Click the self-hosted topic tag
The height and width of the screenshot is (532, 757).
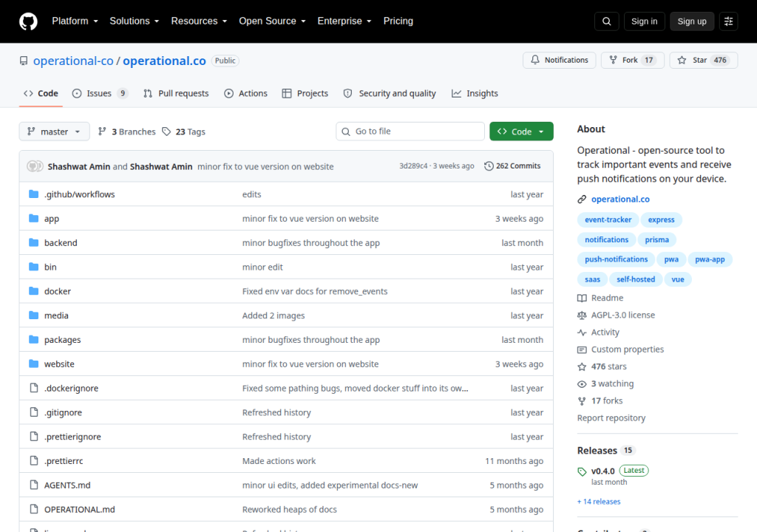[x=636, y=279]
